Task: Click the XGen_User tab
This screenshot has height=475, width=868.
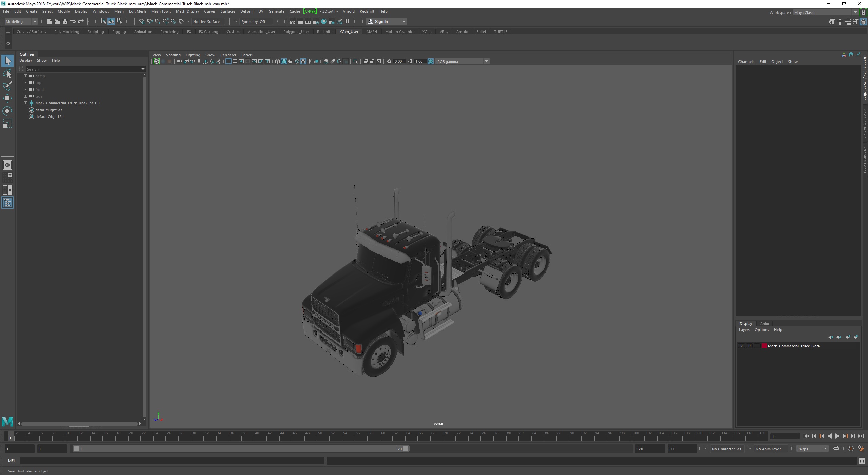Action: [x=349, y=31]
